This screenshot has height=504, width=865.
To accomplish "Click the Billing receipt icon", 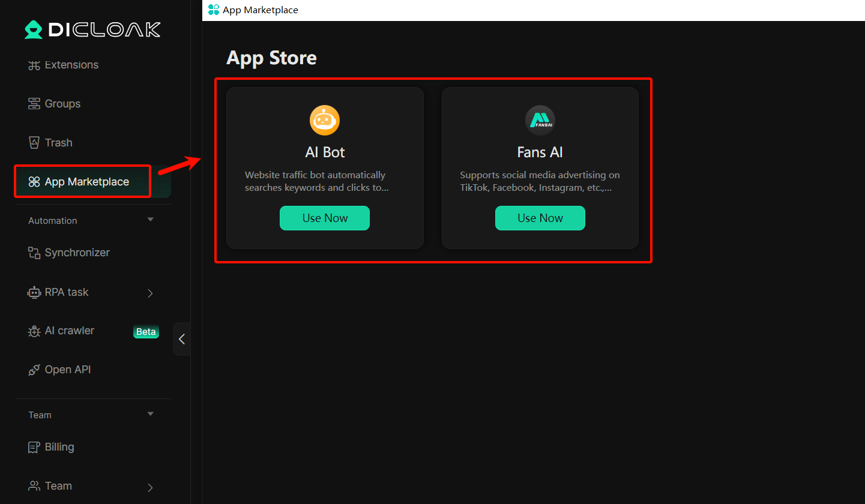I will (34, 447).
